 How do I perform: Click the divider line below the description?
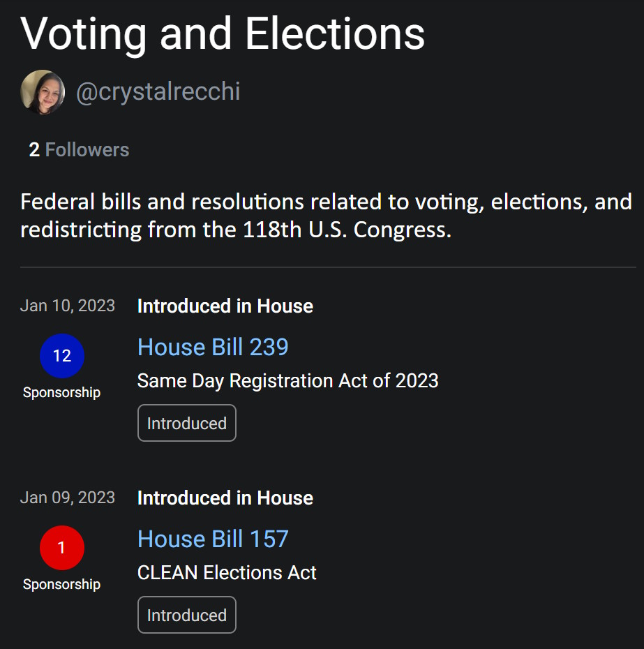point(328,267)
